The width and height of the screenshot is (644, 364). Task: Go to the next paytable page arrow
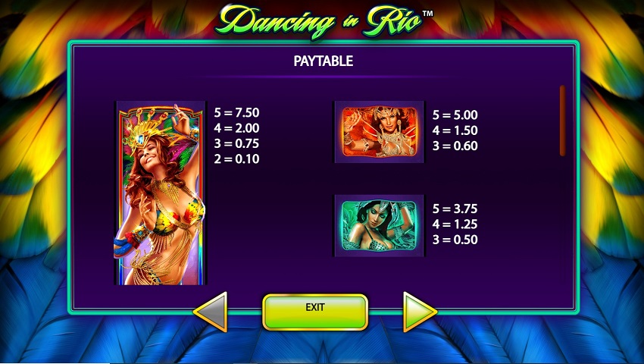[x=420, y=312]
